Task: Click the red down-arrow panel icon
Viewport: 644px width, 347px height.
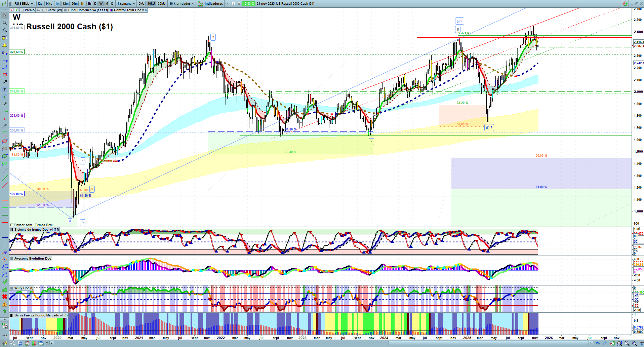Action: (x=12, y=10)
